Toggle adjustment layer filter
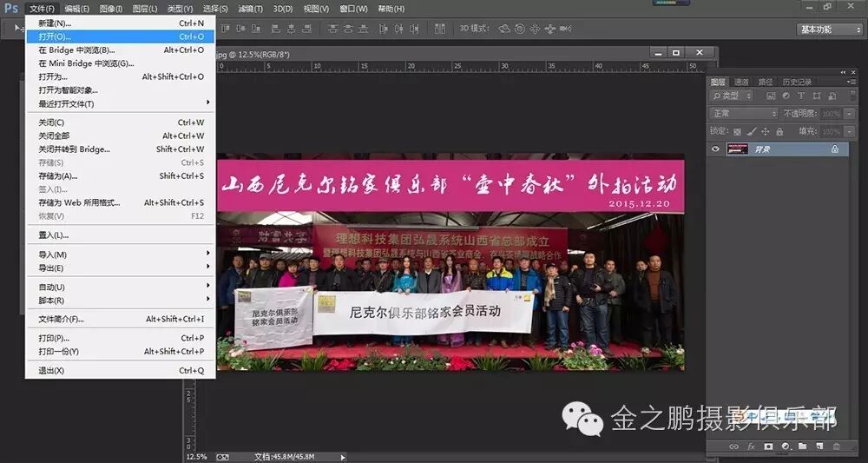Viewport: 868px width, 463px height. (x=786, y=96)
